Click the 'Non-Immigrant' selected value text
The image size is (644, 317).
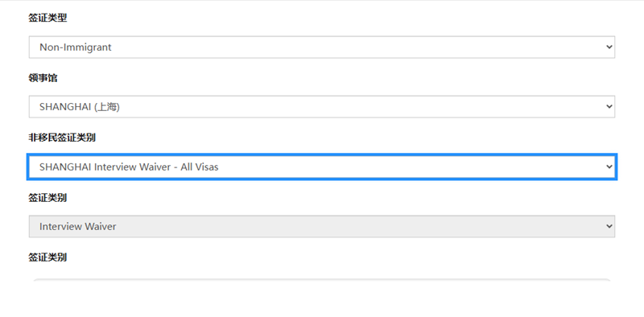point(75,47)
